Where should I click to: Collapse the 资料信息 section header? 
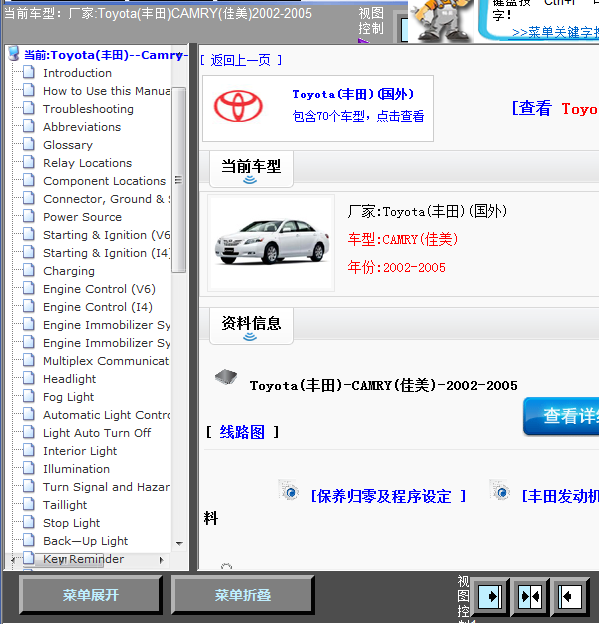[251, 326]
